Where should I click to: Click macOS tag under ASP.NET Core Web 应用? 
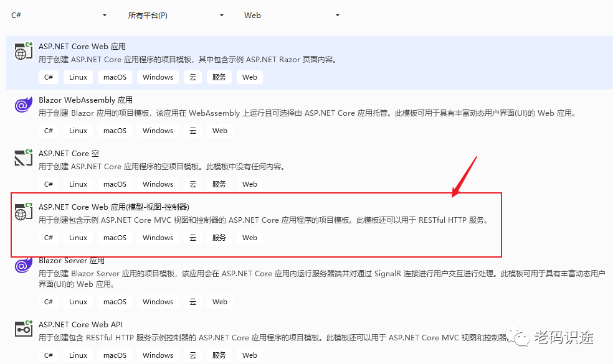click(115, 77)
